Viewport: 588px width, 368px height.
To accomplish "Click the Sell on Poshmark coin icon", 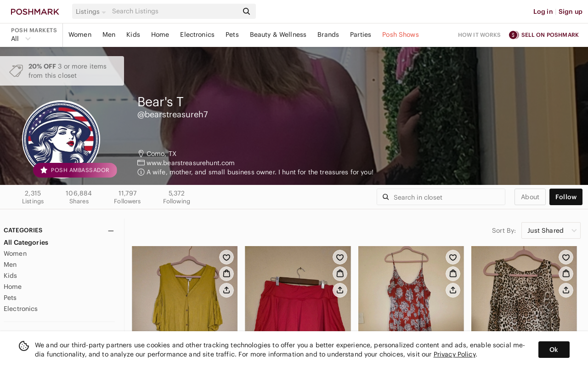I will click(x=514, y=35).
